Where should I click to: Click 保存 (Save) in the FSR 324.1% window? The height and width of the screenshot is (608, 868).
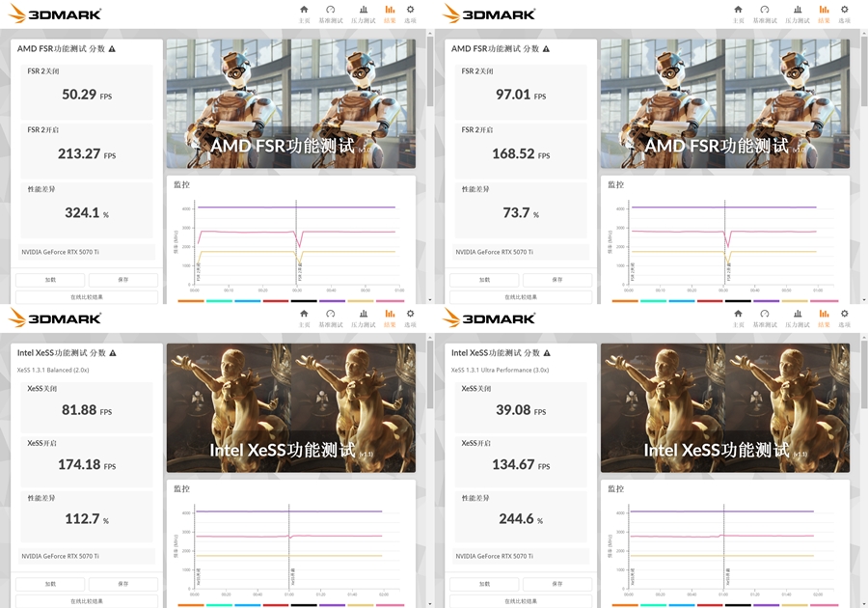click(122, 280)
